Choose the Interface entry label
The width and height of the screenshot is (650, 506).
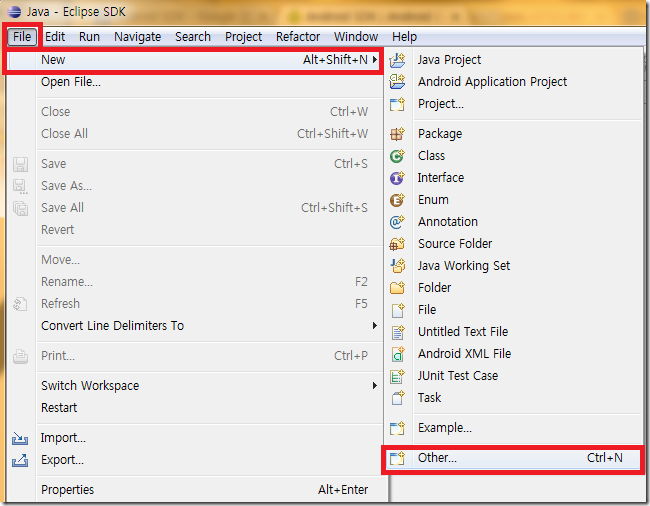point(441,178)
